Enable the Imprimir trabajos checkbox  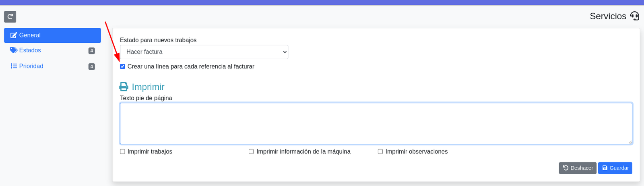(x=122, y=152)
